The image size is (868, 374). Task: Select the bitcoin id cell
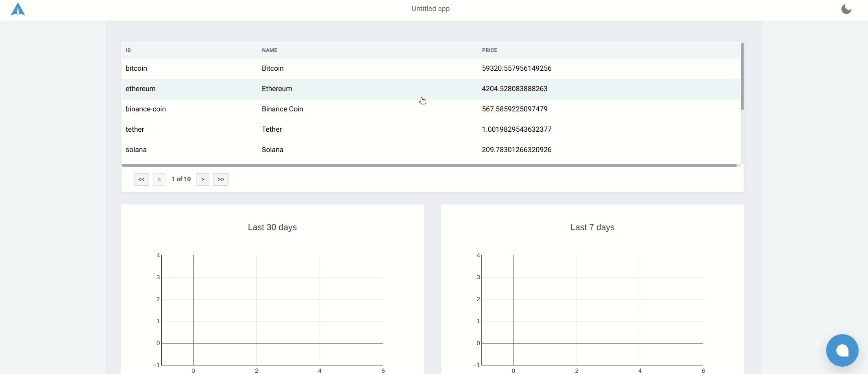point(136,68)
